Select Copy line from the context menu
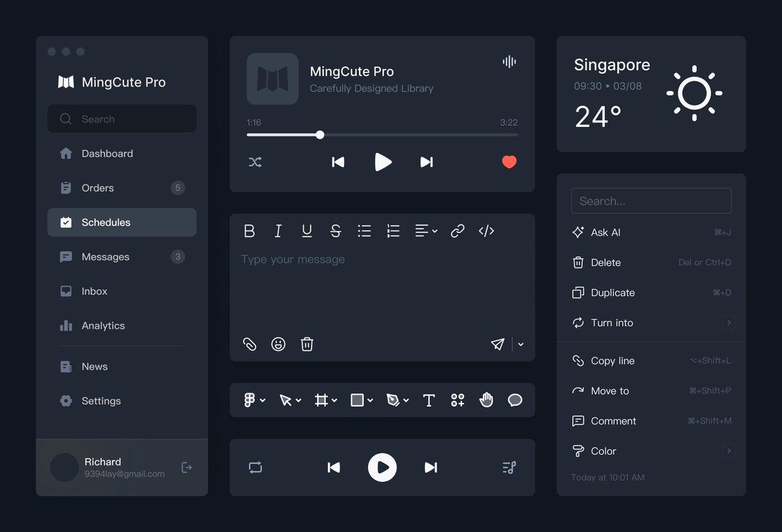This screenshot has width=782, height=532. pyautogui.click(x=651, y=361)
